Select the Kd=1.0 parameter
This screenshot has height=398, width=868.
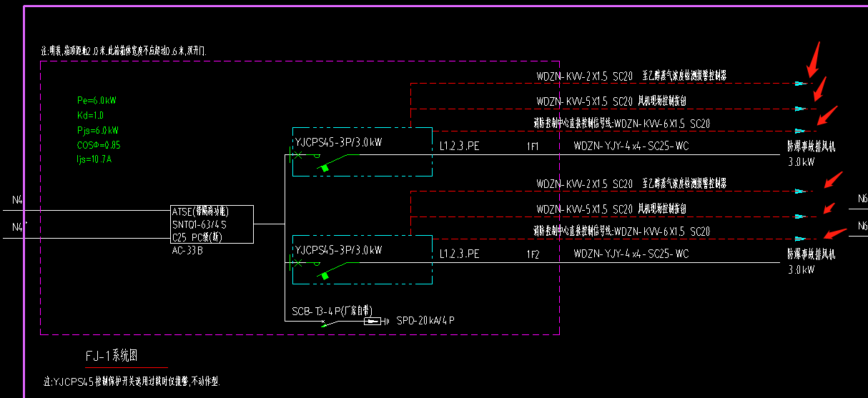click(x=91, y=116)
